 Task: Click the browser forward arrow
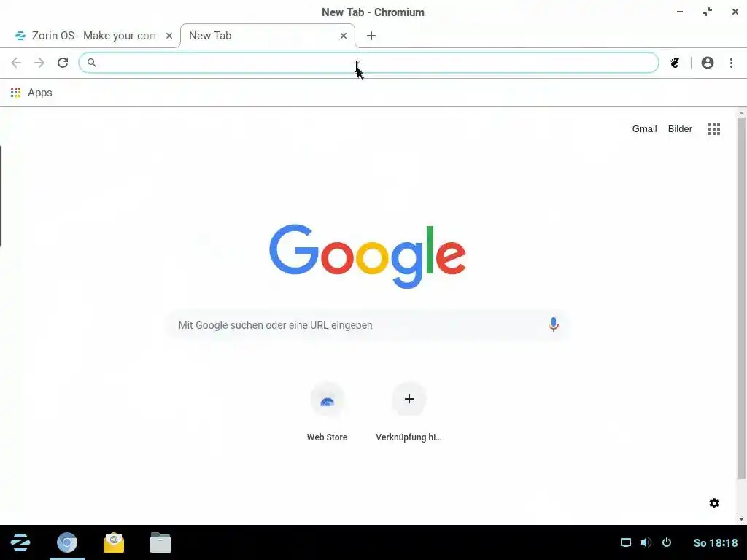39,63
